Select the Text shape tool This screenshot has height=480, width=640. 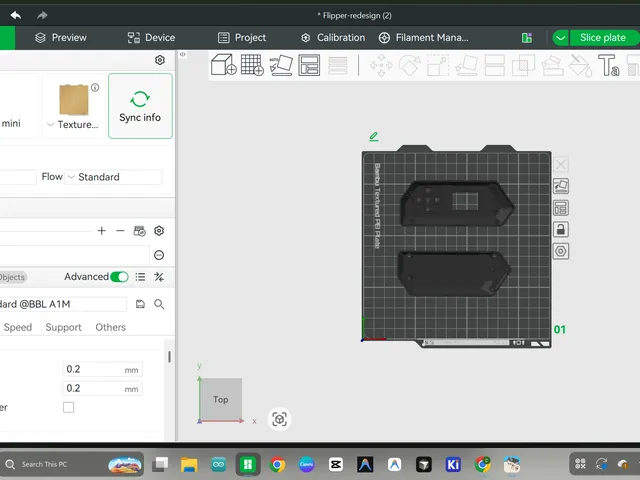click(x=609, y=65)
